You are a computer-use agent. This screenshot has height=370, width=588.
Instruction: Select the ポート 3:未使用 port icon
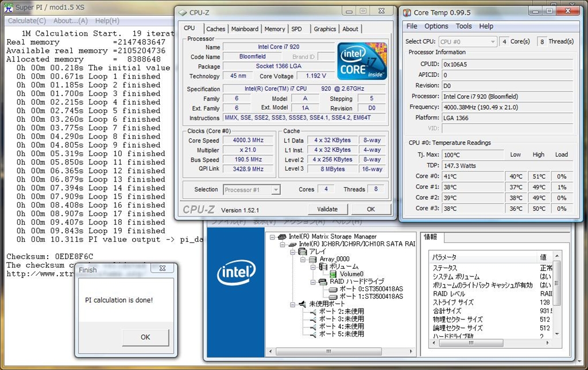(313, 319)
